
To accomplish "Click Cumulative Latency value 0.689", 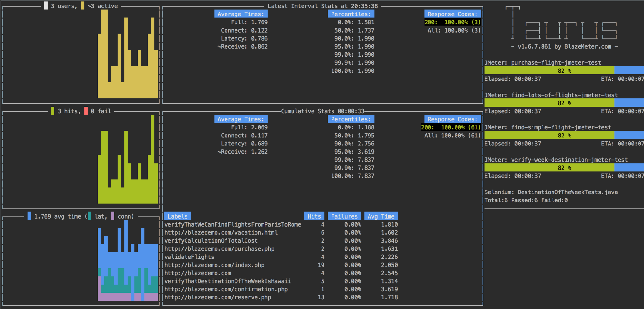I will (x=259, y=143).
